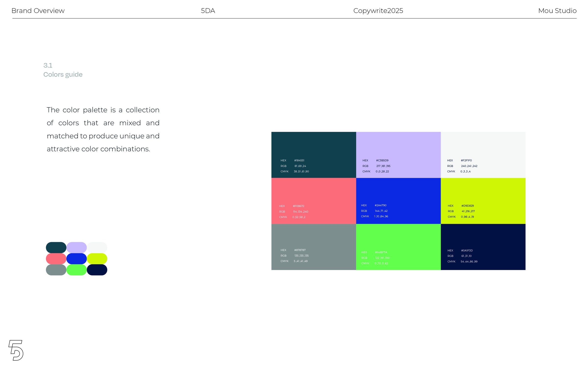Click the '3.1' section number
This screenshot has width=588, height=368.
click(x=48, y=66)
